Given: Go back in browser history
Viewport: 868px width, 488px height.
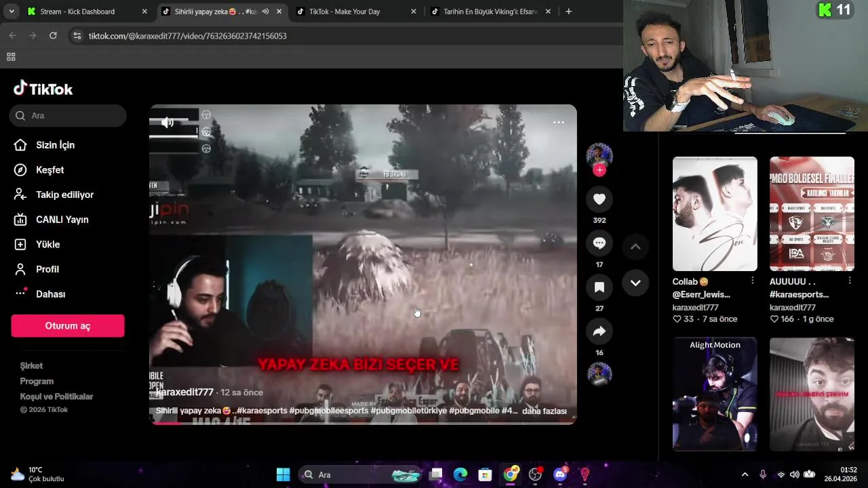Looking at the screenshot, I should point(12,36).
